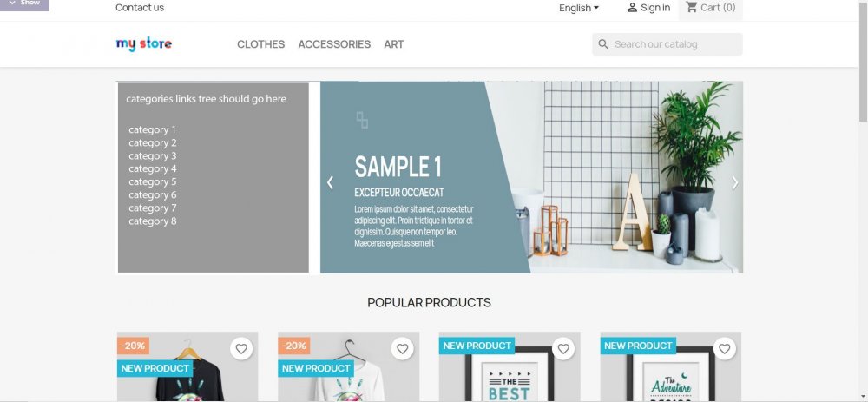
Task: Click the search magnifier icon
Action: (603, 44)
